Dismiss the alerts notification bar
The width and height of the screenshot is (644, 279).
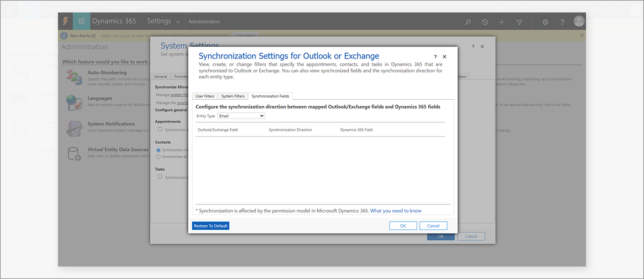[x=582, y=35]
